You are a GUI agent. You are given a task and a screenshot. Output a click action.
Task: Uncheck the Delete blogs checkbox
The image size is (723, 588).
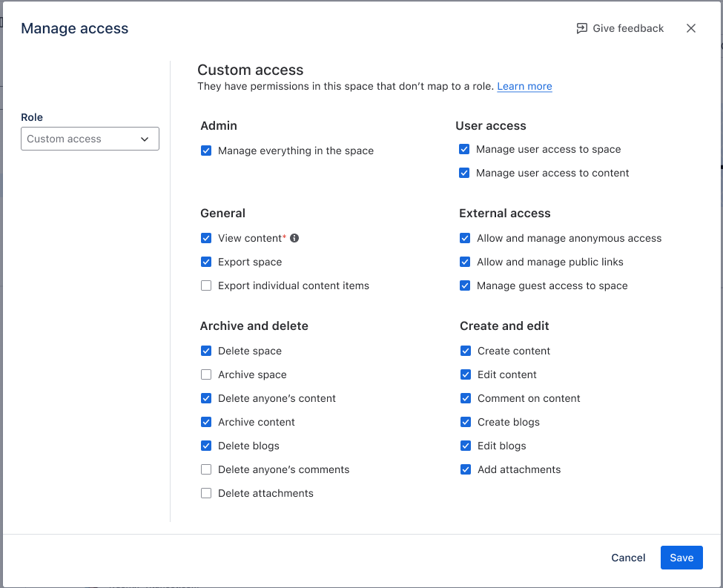point(206,446)
